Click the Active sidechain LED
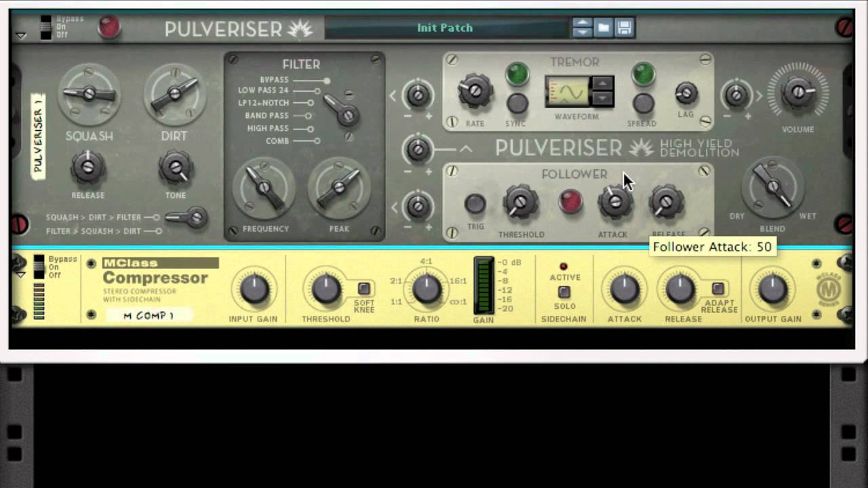The width and height of the screenshot is (868, 488). (x=564, y=266)
